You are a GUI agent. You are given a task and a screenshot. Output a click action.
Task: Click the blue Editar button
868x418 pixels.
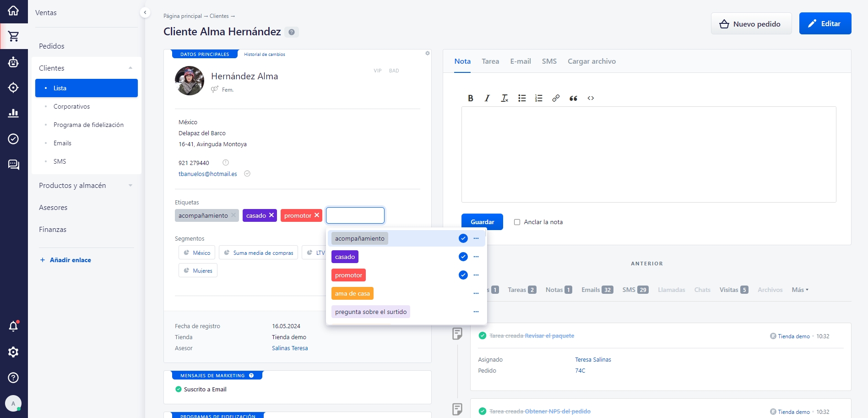(825, 23)
